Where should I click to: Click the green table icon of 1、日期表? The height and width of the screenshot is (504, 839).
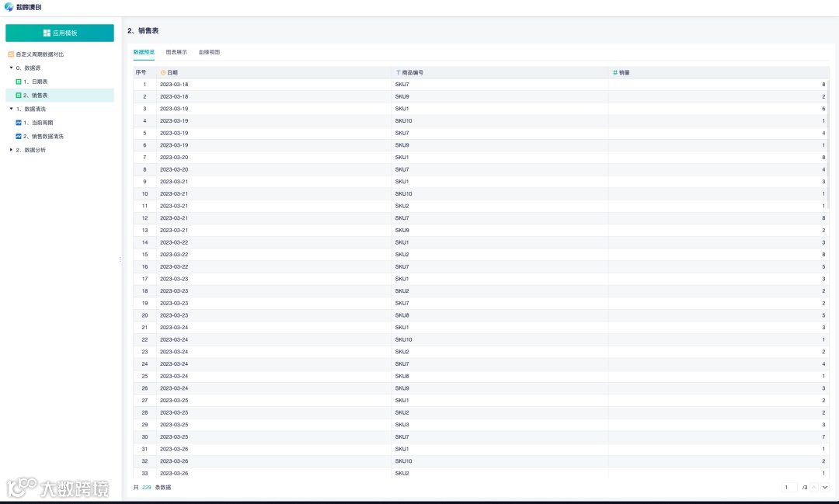[x=19, y=82]
